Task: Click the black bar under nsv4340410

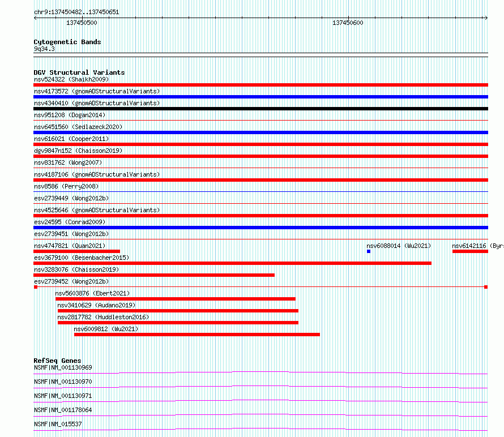Action: pos(260,109)
